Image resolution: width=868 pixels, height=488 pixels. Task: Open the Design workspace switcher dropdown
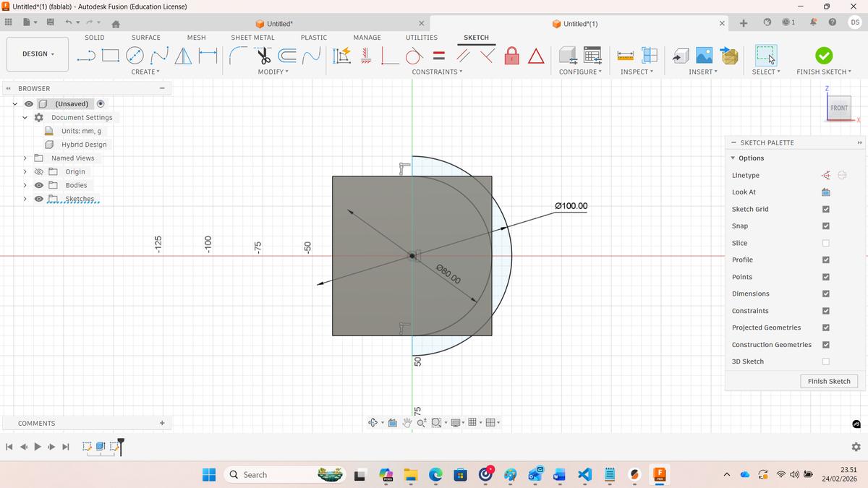(x=37, y=53)
